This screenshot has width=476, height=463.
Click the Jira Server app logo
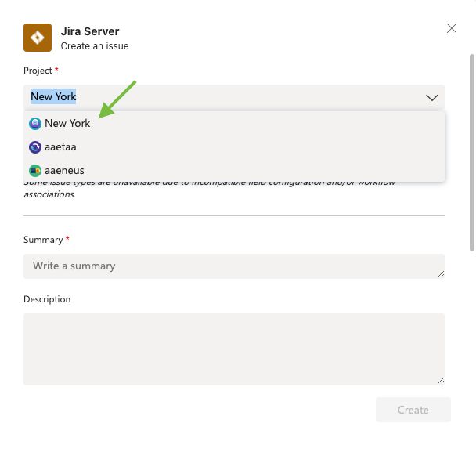(38, 38)
